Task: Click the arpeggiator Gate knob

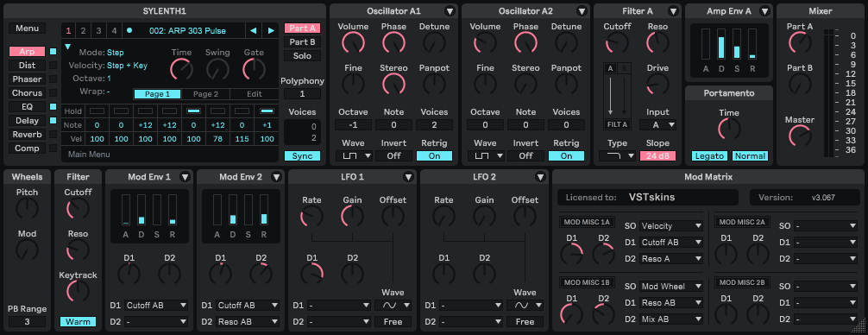Action: point(254,69)
